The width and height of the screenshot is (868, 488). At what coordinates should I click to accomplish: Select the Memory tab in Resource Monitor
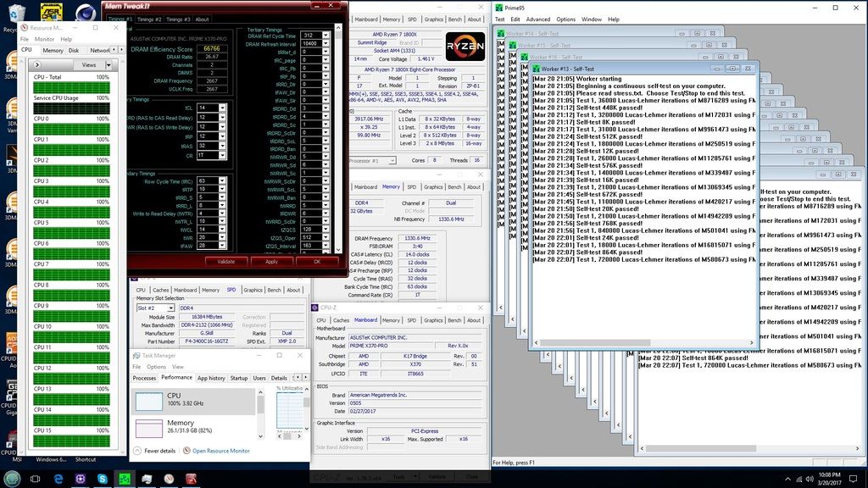(x=53, y=50)
